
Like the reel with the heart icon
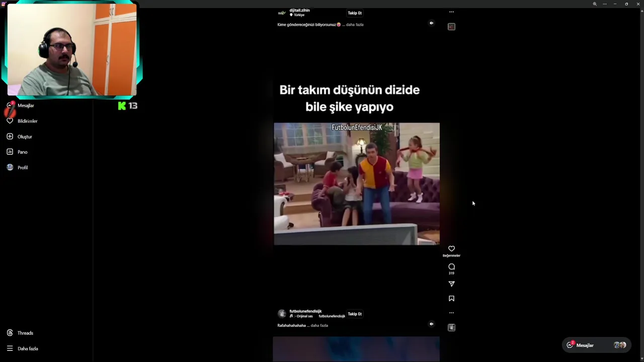pyautogui.click(x=451, y=248)
